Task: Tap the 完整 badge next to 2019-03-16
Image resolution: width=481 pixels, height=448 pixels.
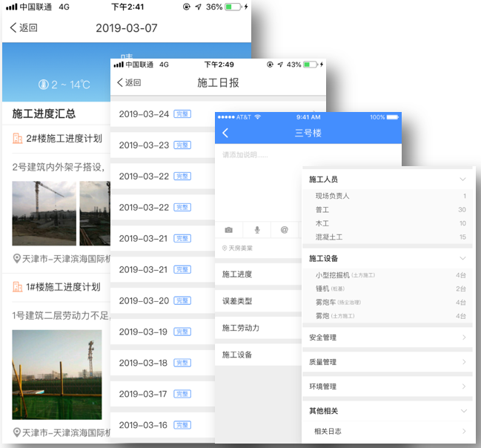Action: click(x=182, y=425)
